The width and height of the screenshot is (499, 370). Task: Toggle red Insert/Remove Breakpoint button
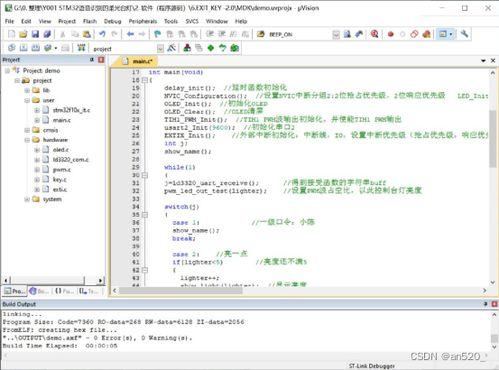tap(391, 34)
